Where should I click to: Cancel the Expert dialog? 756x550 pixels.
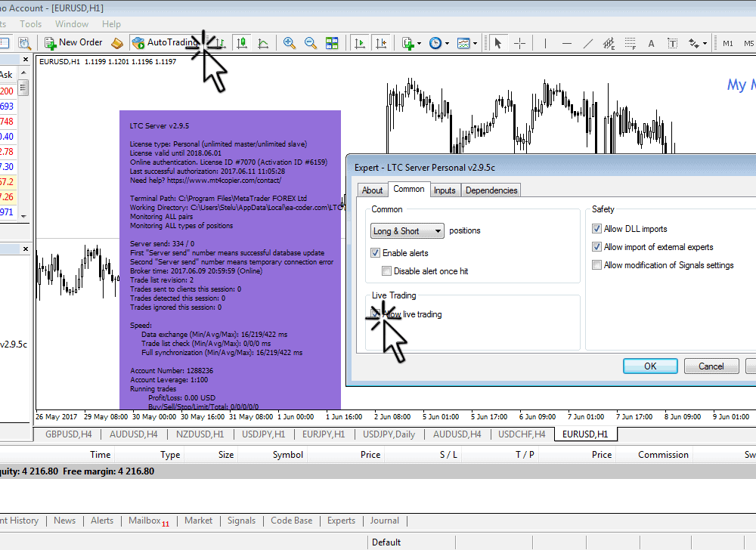[711, 366]
